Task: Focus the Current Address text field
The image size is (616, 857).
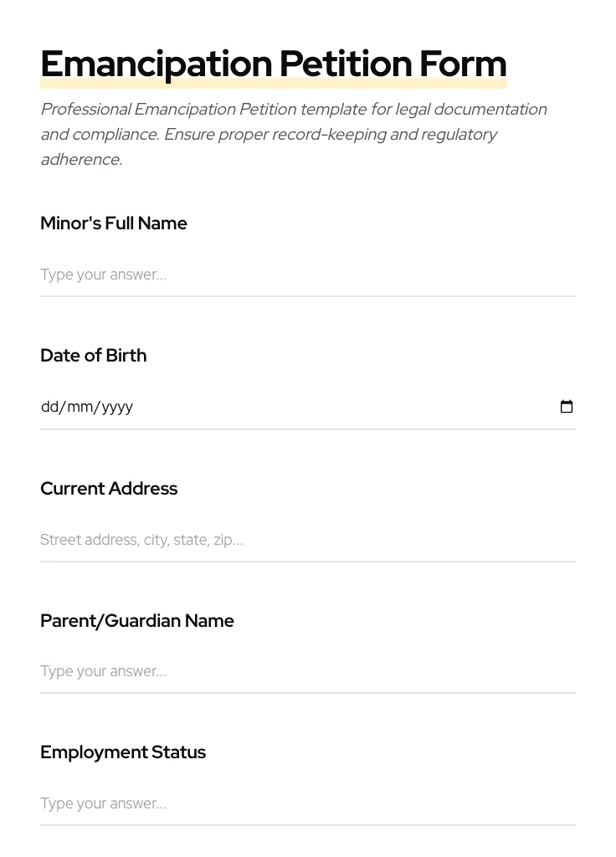Action: tap(307, 540)
